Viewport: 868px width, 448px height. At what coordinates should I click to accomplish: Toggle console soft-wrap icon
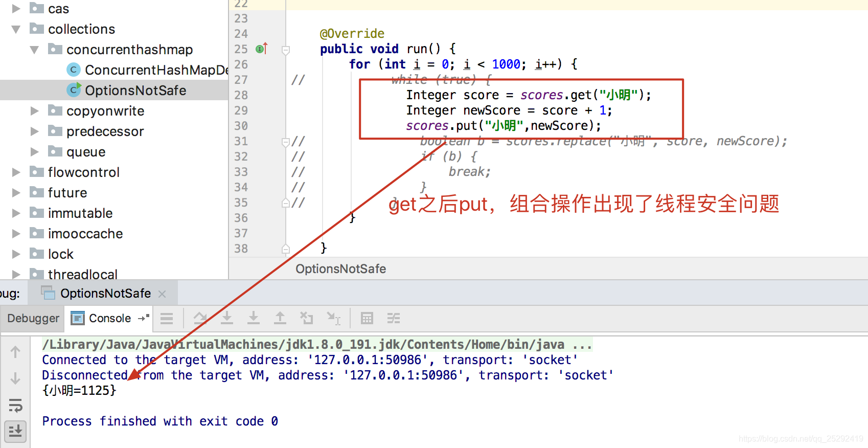(x=15, y=406)
